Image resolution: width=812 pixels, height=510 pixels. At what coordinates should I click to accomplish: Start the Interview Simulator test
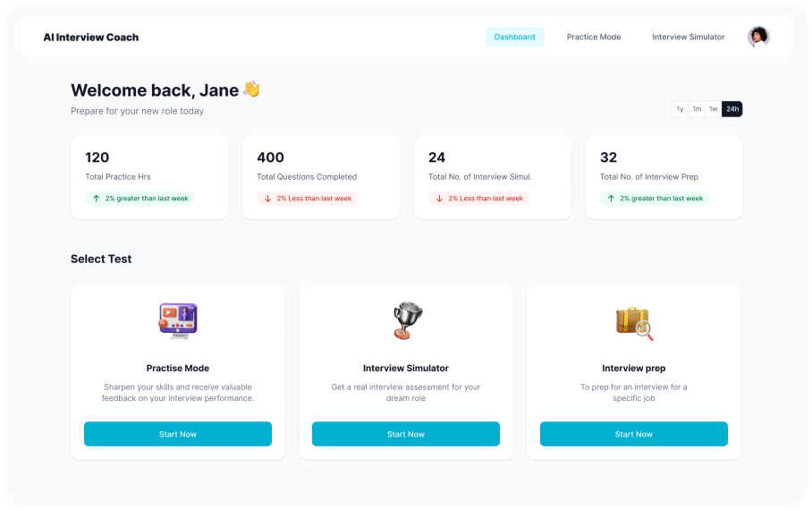(406, 434)
